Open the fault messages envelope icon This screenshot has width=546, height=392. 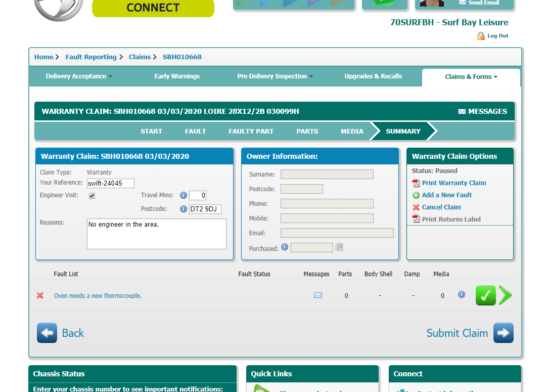(x=318, y=295)
